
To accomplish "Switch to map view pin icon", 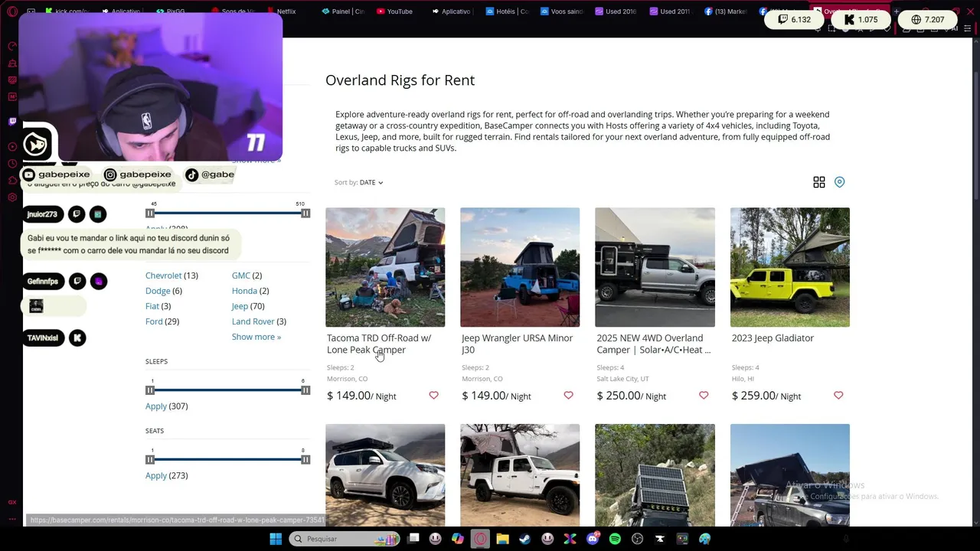I will [x=840, y=182].
